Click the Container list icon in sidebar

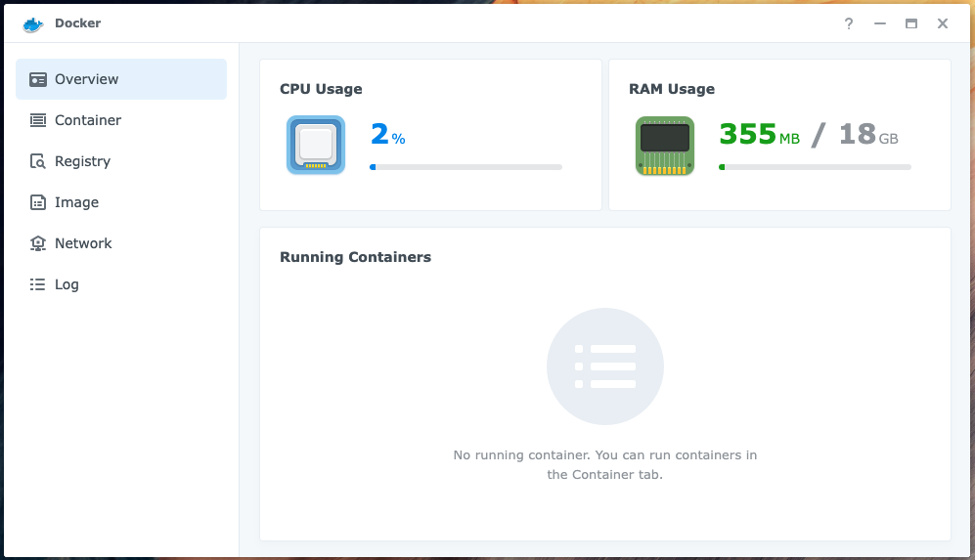(x=38, y=120)
